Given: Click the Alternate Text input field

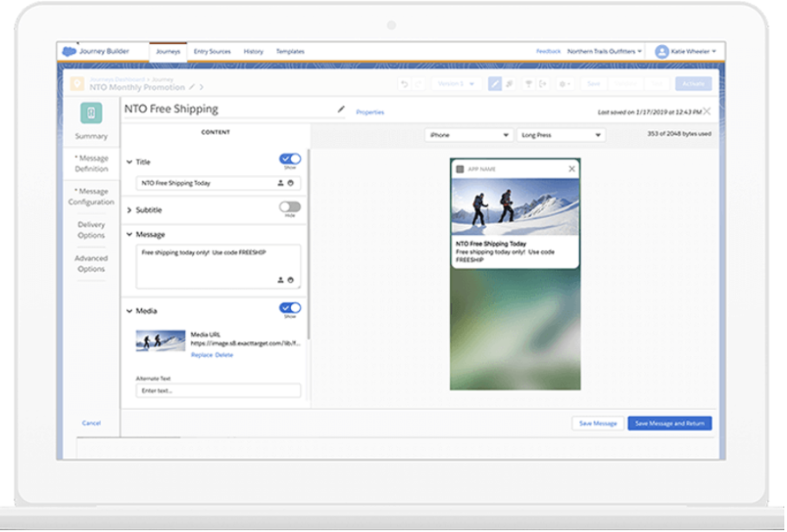Looking at the screenshot, I should pos(218,391).
